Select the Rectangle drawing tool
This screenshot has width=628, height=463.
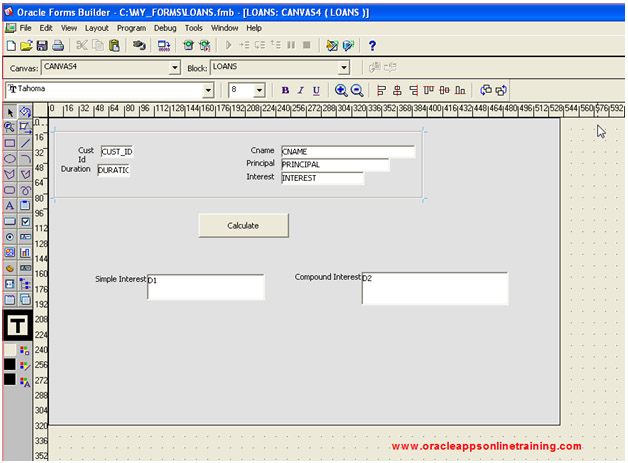(x=10, y=143)
